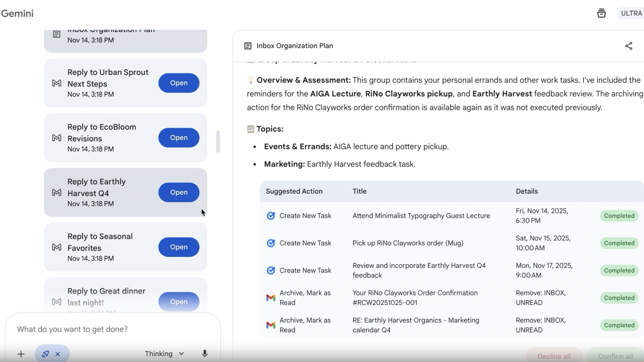Screen dimensions: 644x362
Task: Expand the Suggested Action column header
Action: click(294, 191)
